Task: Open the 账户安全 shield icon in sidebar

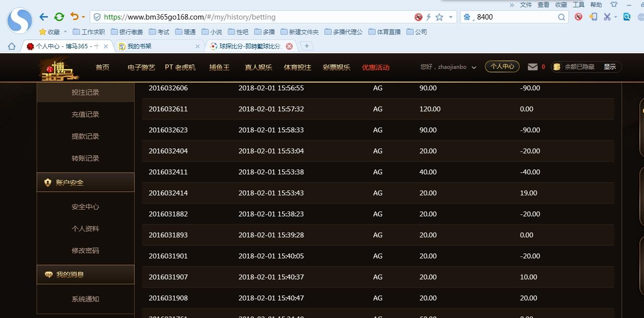Action: coord(47,182)
